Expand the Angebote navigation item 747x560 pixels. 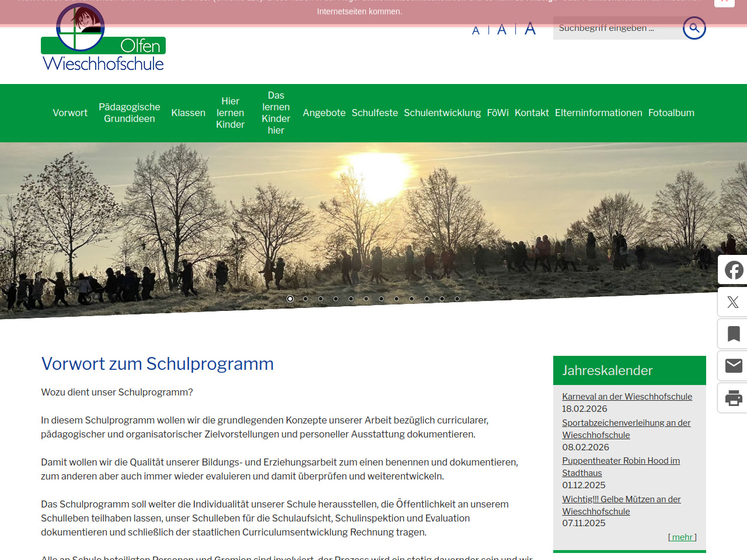click(x=324, y=113)
